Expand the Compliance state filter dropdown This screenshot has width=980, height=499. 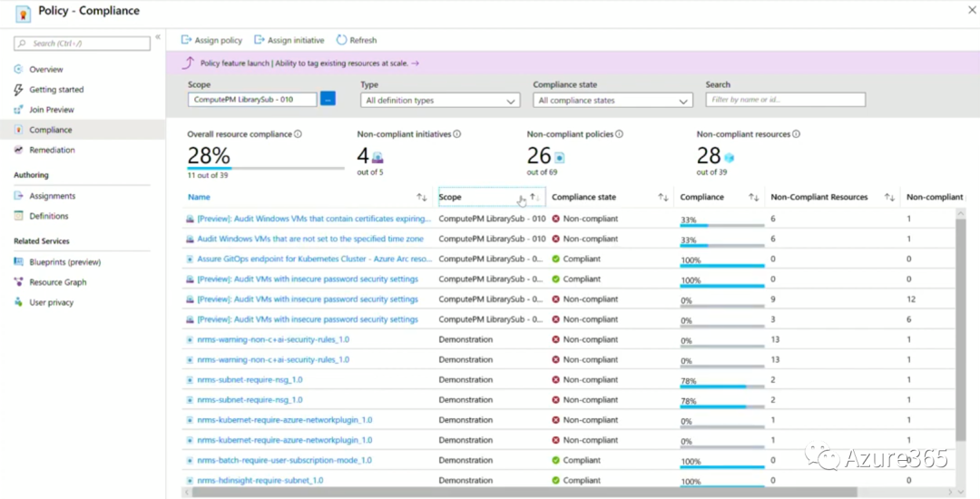tap(612, 101)
